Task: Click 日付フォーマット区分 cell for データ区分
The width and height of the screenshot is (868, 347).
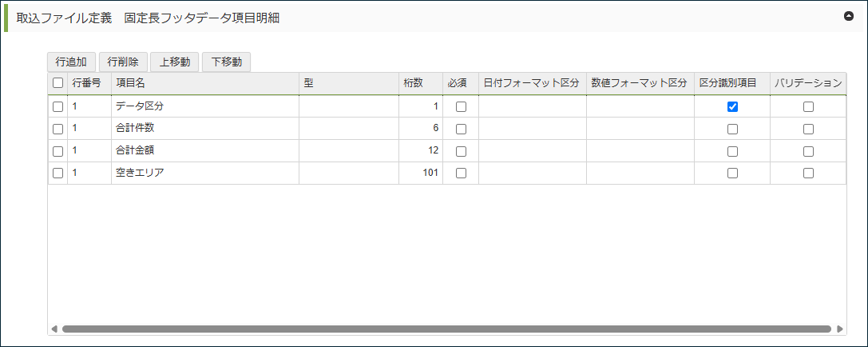Action: click(x=532, y=106)
